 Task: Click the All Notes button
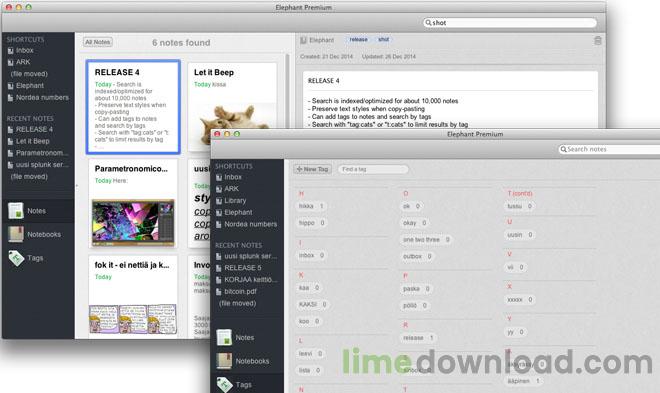(98, 42)
